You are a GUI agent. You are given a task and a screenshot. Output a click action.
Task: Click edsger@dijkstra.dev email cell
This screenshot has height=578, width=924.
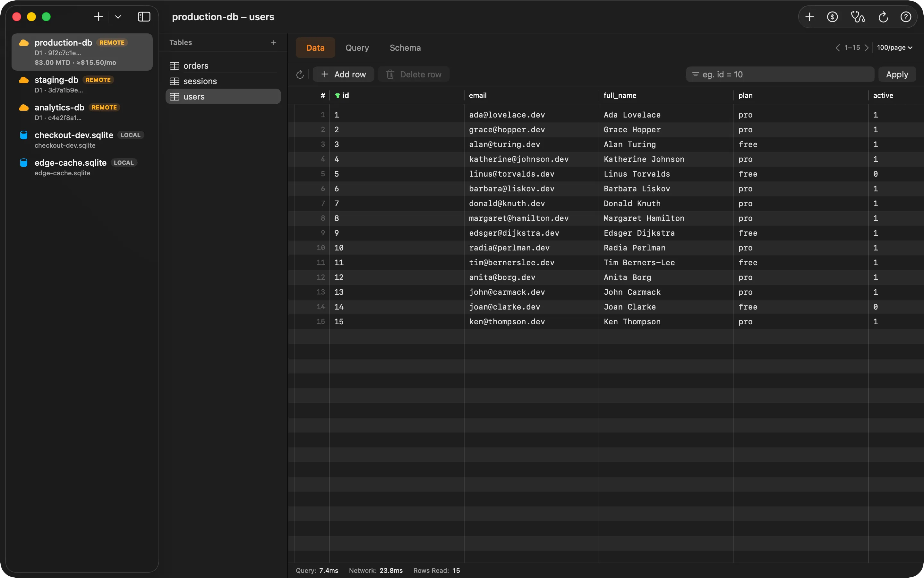point(531,233)
